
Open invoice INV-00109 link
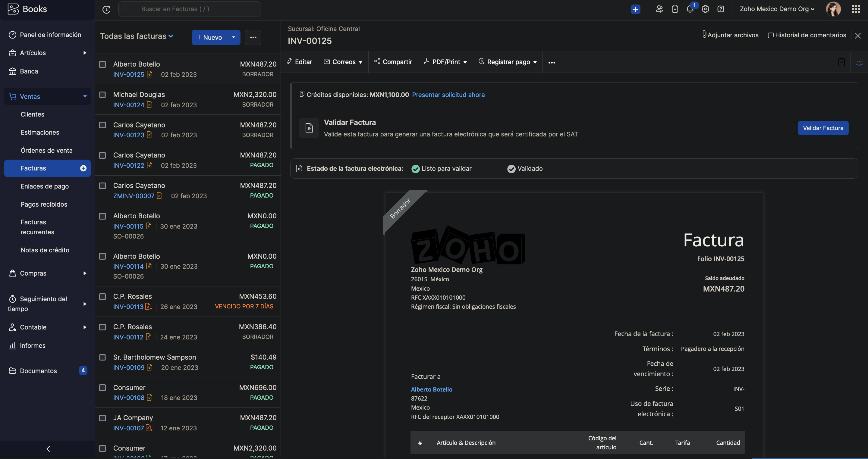click(129, 367)
